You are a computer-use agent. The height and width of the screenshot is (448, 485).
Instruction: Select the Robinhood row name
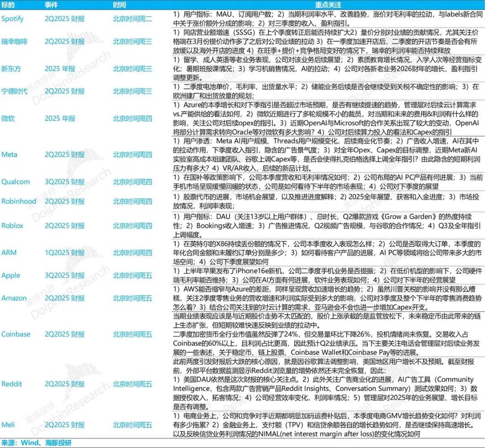point(18,201)
